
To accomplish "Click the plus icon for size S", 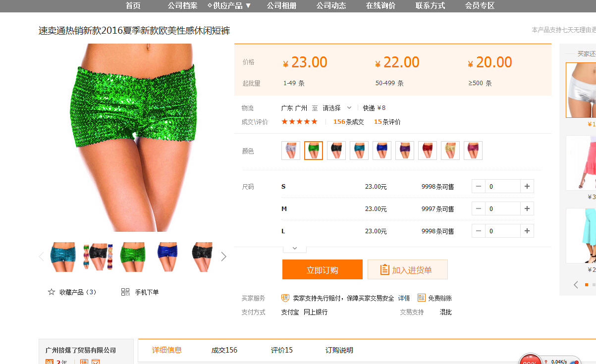I will 527,187.
